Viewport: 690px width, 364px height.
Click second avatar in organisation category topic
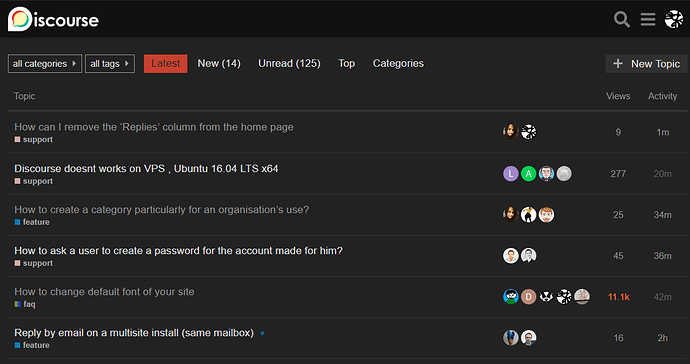[529, 215]
